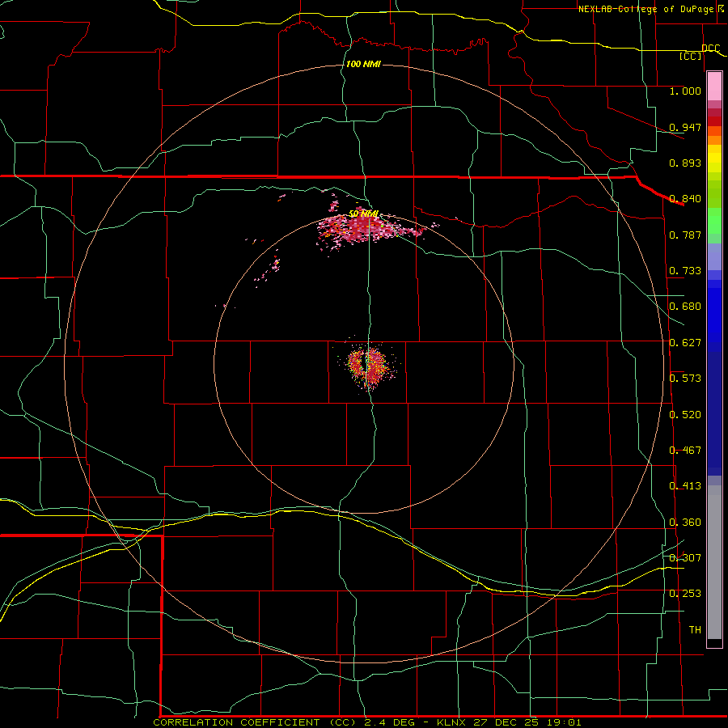728x728 pixels.
Task: Pick the red swatch above 0.947
Action: click(x=714, y=121)
